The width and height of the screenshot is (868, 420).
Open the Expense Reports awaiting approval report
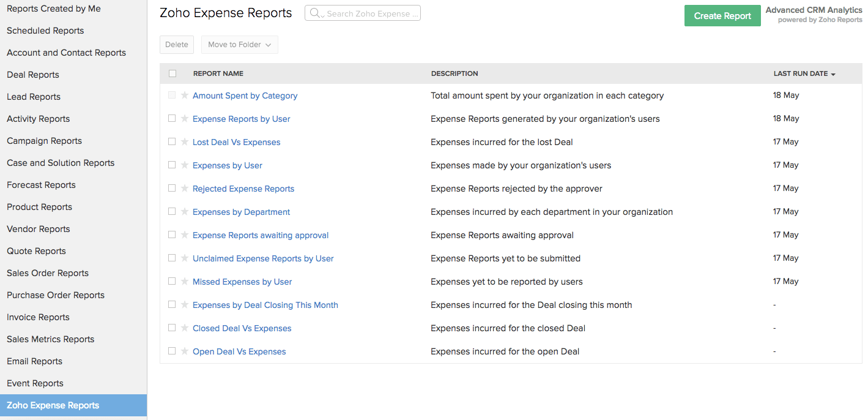click(x=261, y=235)
